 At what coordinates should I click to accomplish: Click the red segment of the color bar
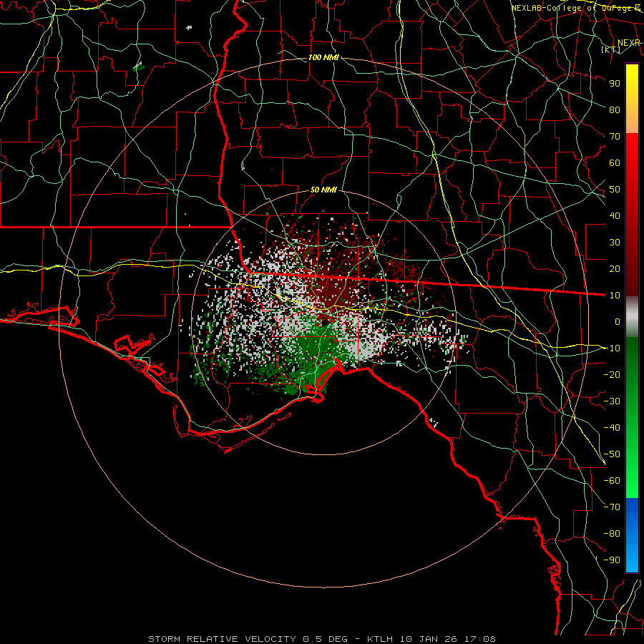(x=632, y=215)
